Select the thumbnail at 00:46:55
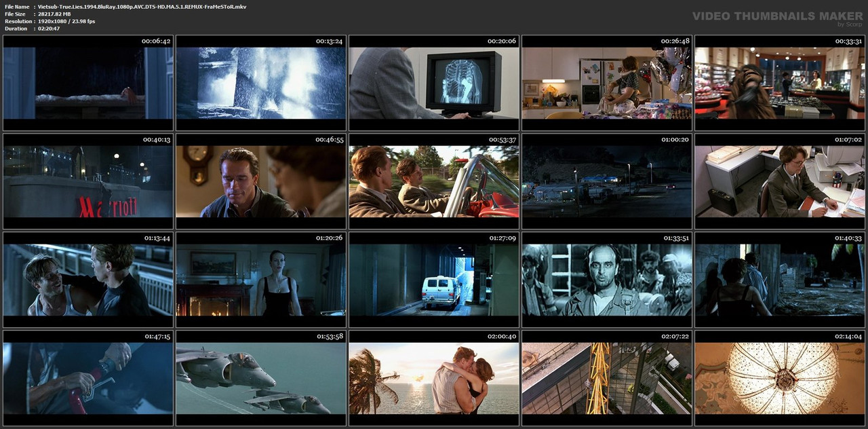Screen dimensions: 868x429 (261, 181)
